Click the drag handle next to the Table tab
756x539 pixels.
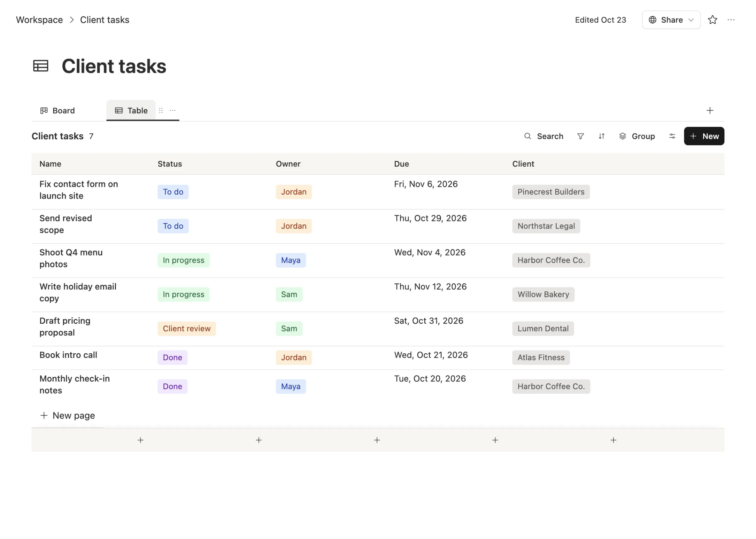point(161,111)
